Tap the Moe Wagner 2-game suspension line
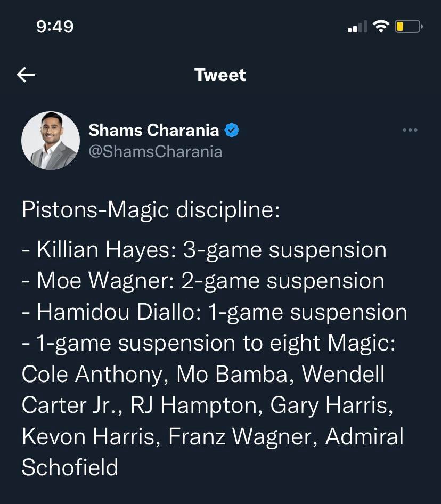Image resolution: width=441 pixels, height=504 pixels. pyautogui.click(x=203, y=281)
